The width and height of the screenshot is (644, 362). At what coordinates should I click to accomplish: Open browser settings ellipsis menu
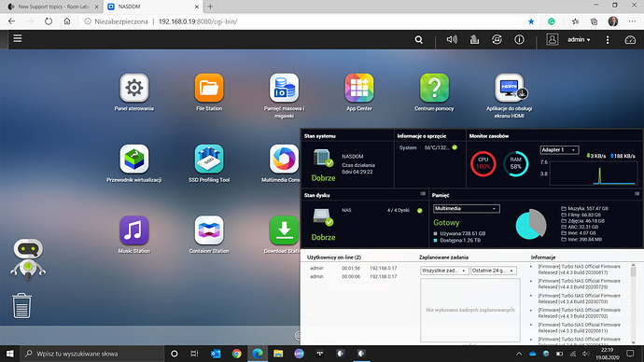(632, 21)
